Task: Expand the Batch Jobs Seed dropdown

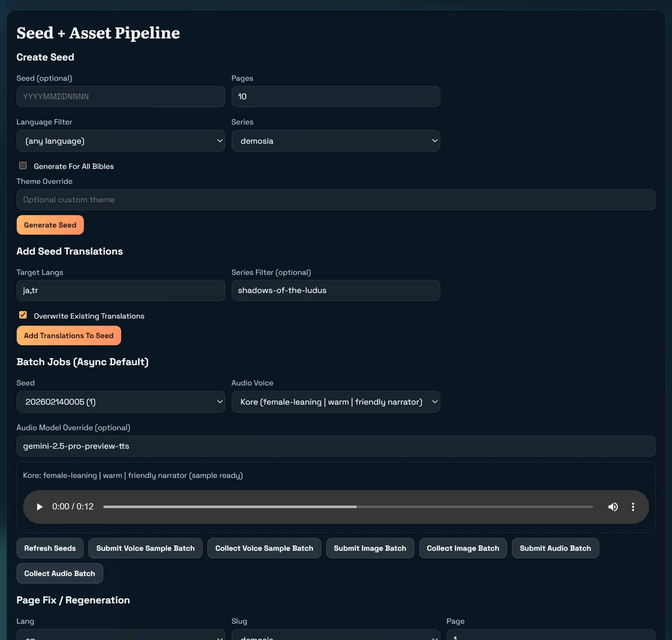Action: [121, 402]
